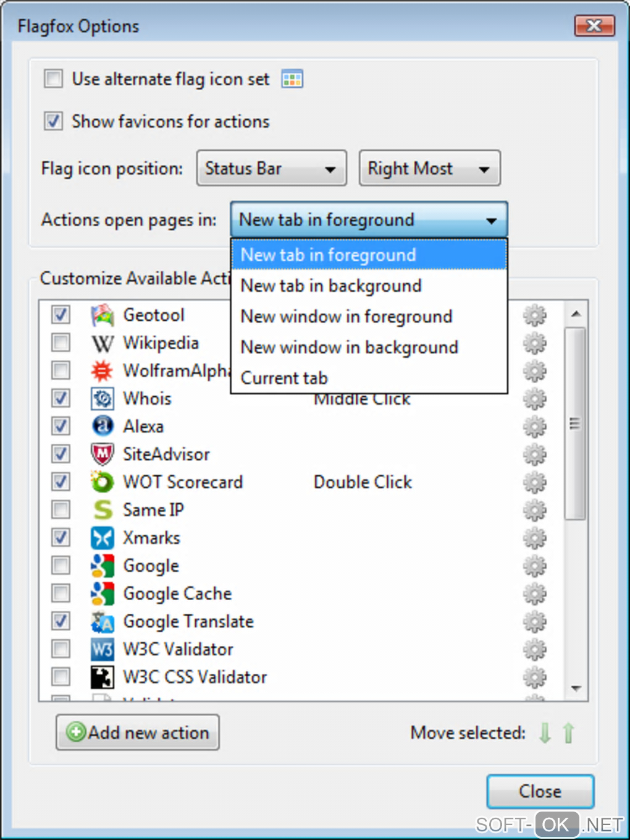
Task: Click the Xmarks action icon
Action: click(102, 538)
